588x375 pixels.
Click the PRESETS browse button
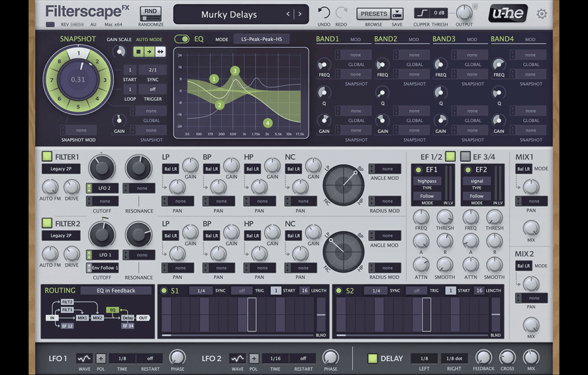tap(374, 14)
